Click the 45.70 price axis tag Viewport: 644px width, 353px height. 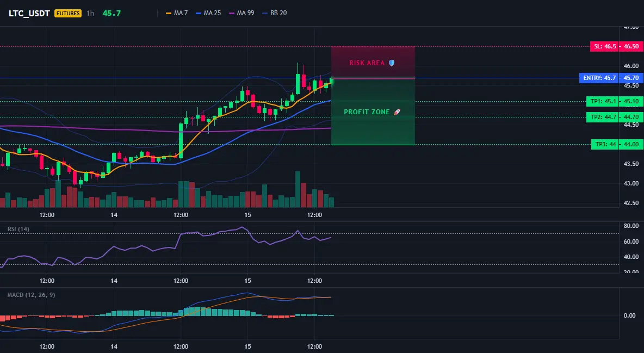pos(631,78)
